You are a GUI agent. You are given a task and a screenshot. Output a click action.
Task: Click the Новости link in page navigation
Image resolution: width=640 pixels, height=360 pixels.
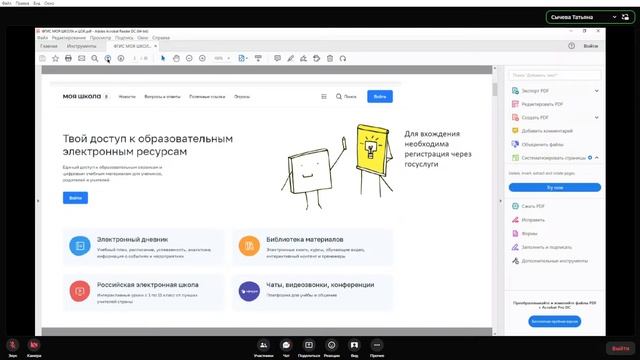click(x=127, y=97)
